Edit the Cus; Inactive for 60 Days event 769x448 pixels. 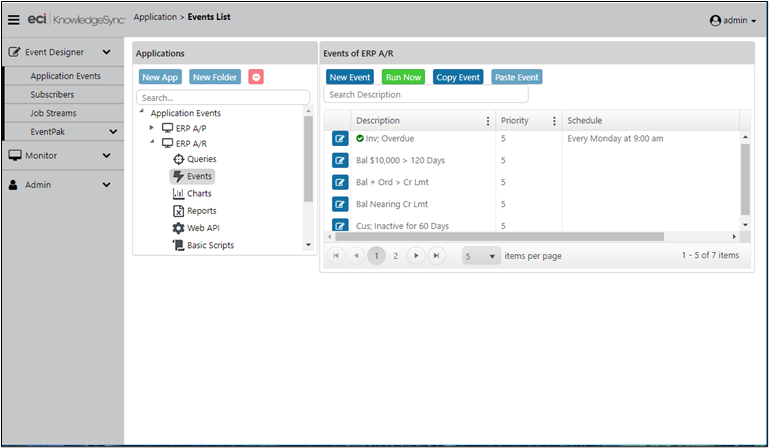coord(340,225)
